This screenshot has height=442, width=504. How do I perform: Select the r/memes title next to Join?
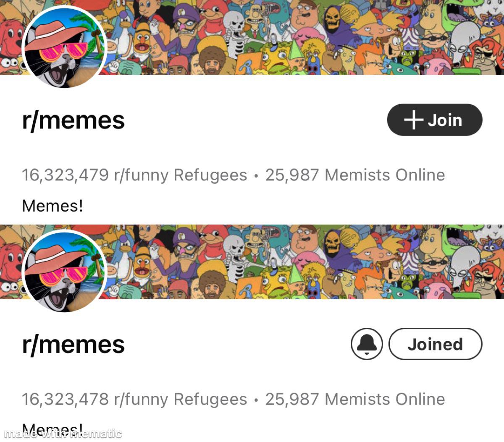73,120
